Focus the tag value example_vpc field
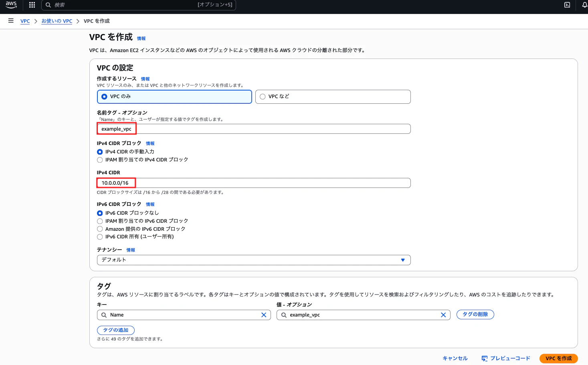Screen dimensions: 588x365 364,315
